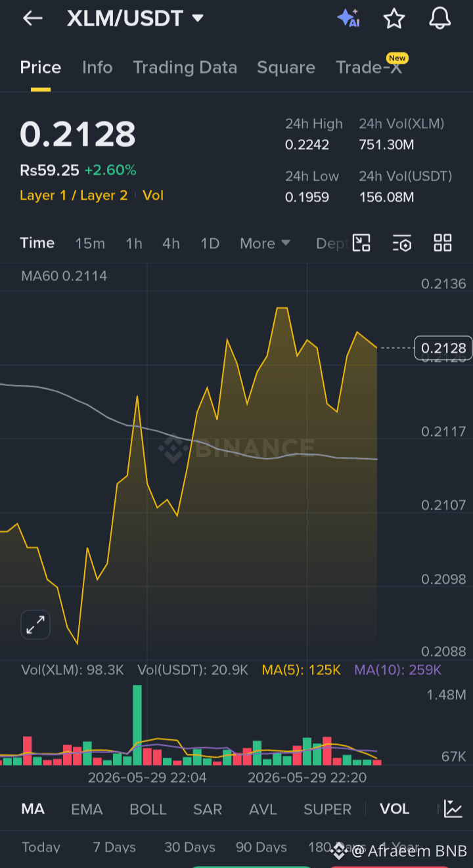Expand chart to fullscreen icon
This screenshot has height=868, width=473.
[35, 624]
